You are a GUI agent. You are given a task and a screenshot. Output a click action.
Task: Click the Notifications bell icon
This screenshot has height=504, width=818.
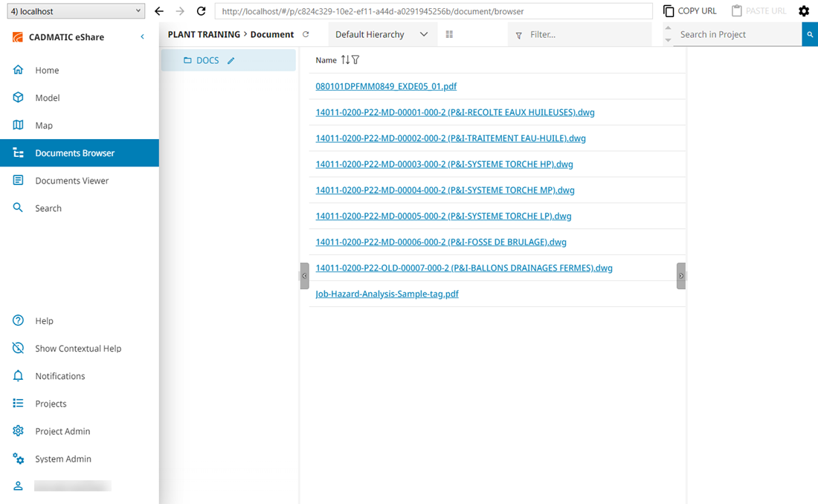(x=19, y=375)
